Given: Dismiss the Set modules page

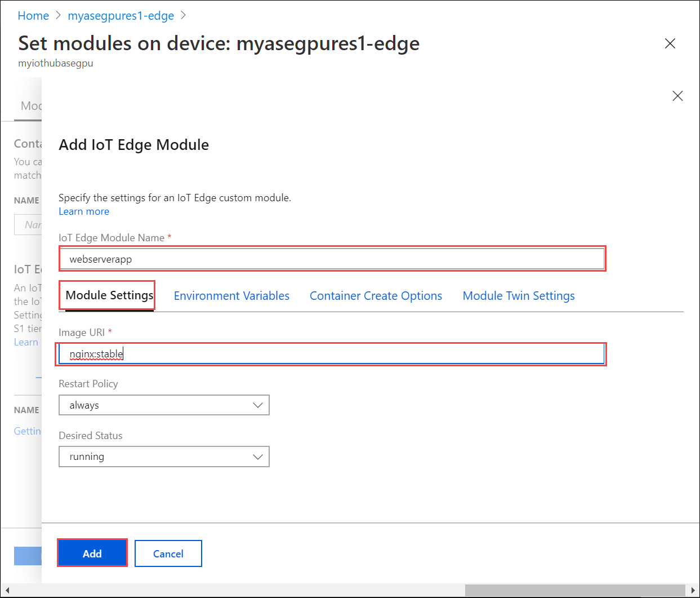Looking at the screenshot, I should coord(670,43).
